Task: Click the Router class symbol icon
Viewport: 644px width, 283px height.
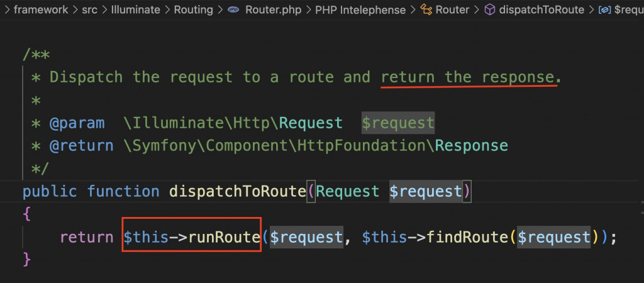Action: [x=426, y=10]
